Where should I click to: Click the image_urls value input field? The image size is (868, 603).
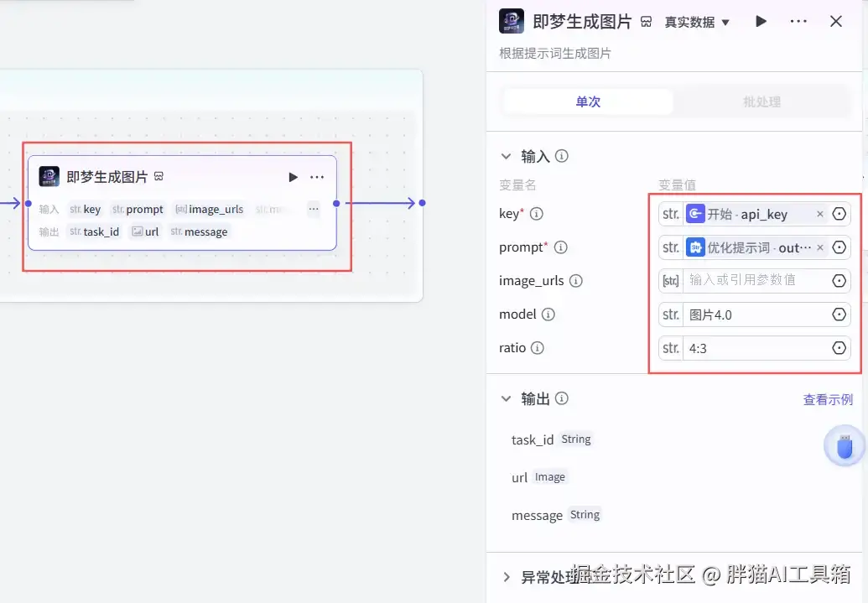click(x=756, y=281)
